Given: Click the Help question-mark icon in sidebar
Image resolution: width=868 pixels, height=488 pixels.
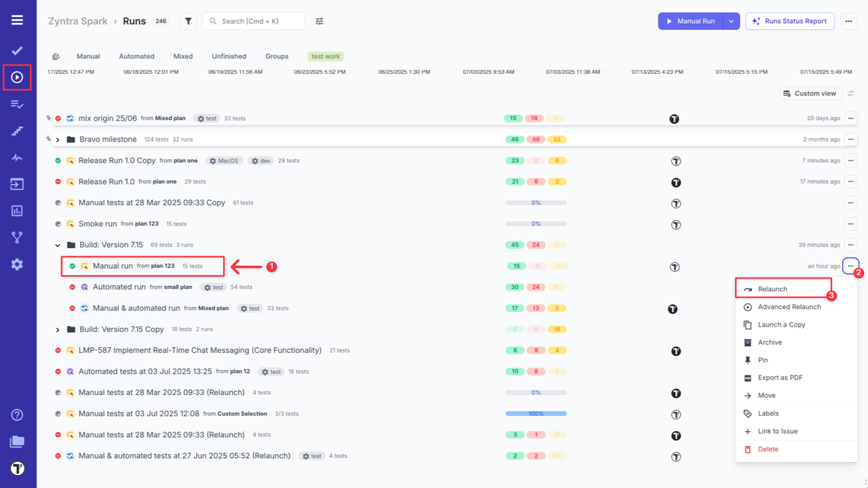Looking at the screenshot, I should coord(17,414).
